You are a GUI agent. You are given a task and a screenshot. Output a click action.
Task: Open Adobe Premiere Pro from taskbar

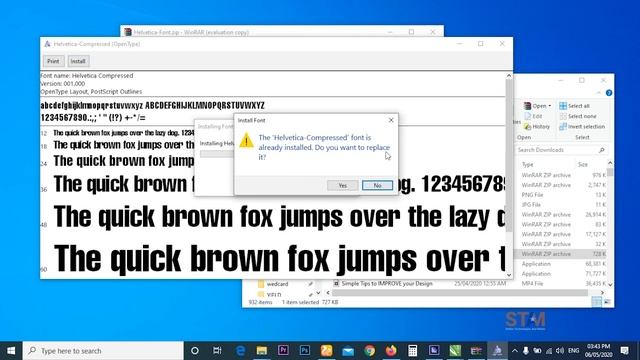pyautogui.click(x=283, y=351)
